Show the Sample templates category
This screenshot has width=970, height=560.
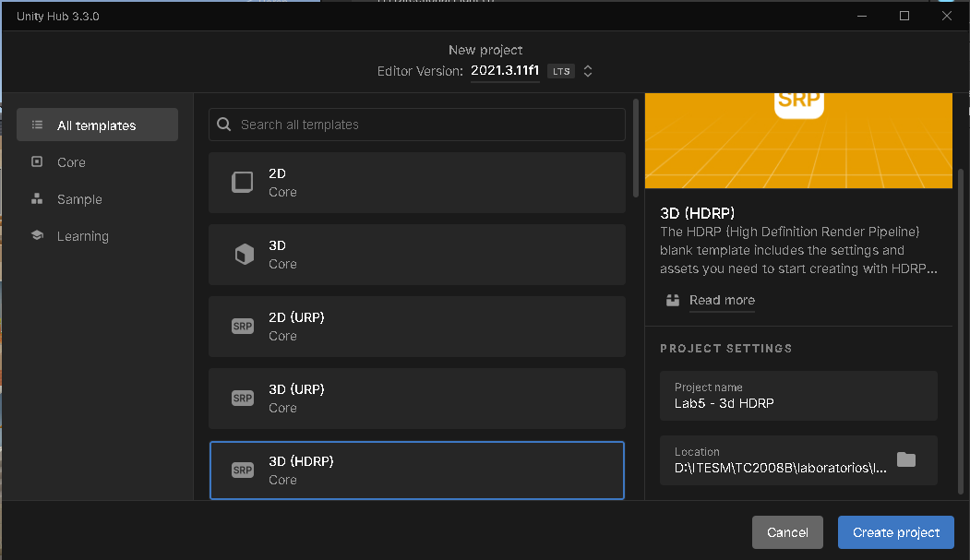point(79,199)
